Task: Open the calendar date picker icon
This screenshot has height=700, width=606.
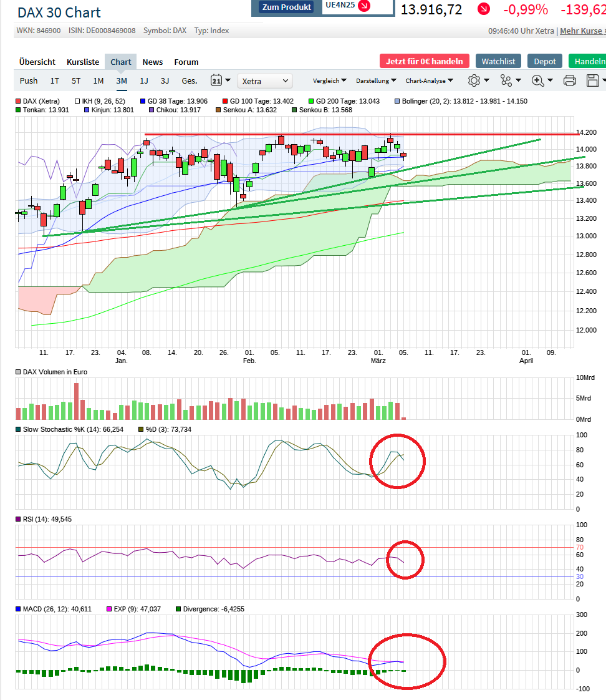Action: coord(217,80)
